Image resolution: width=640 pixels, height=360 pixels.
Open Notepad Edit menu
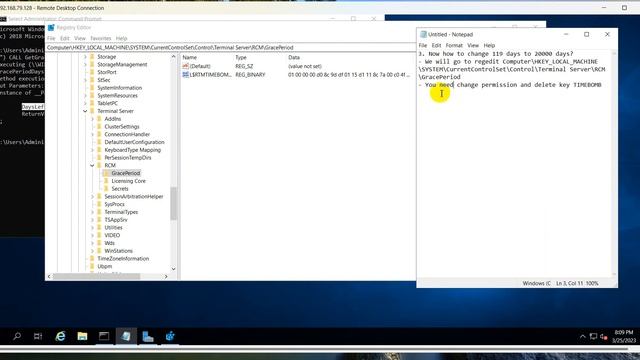(436, 45)
